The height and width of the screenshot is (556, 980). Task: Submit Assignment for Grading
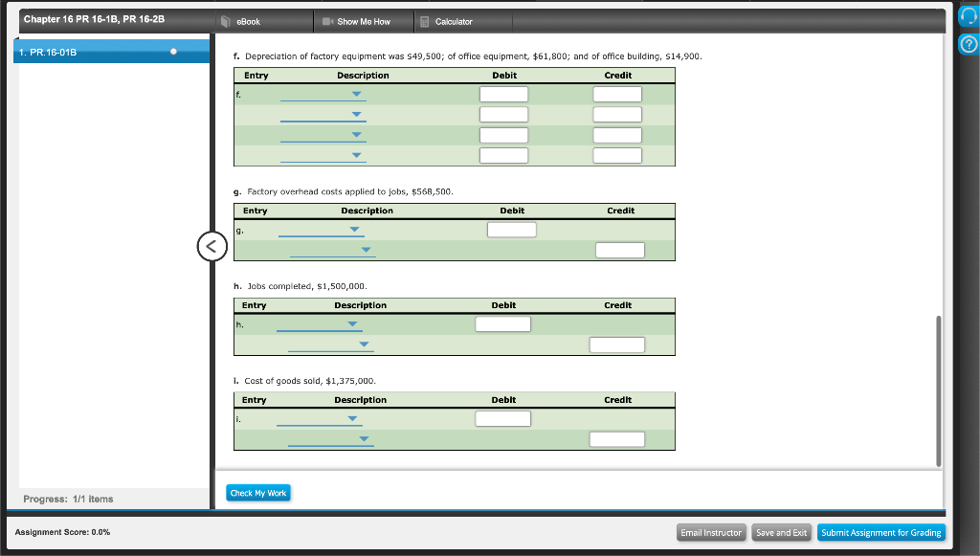[x=880, y=532]
